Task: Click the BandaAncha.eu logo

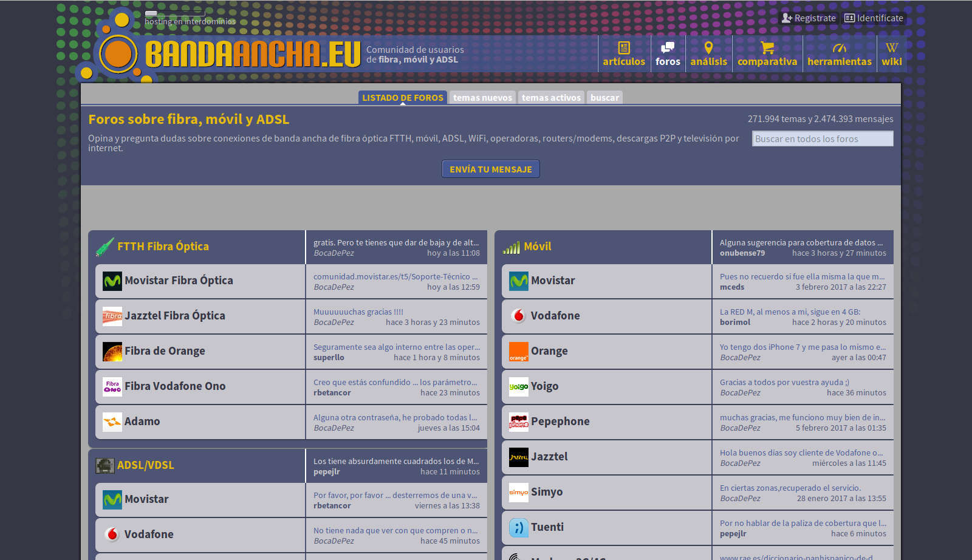Action: pos(253,54)
